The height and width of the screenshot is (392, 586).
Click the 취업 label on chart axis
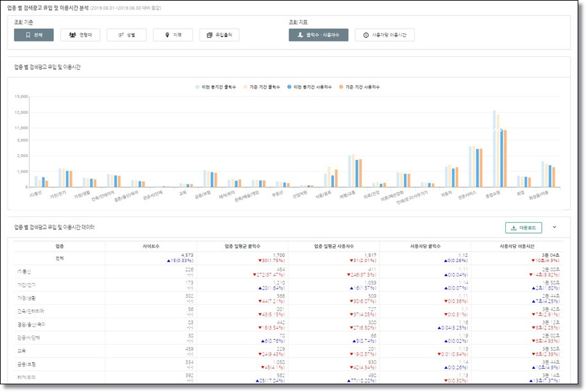tap(520, 193)
